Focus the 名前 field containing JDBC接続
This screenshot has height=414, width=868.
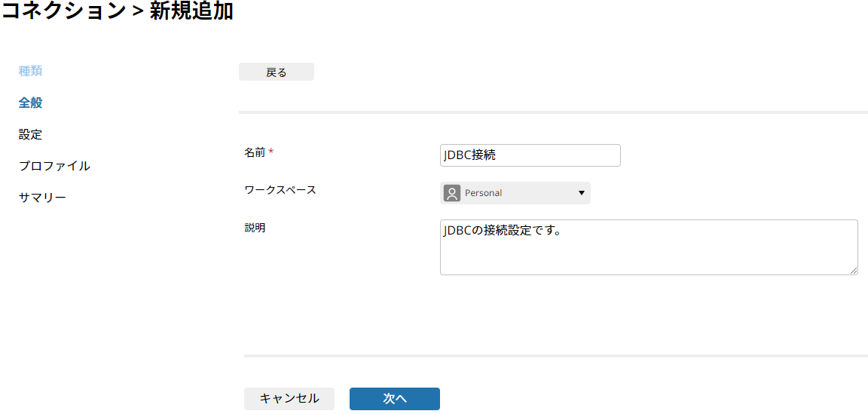pyautogui.click(x=530, y=155)
